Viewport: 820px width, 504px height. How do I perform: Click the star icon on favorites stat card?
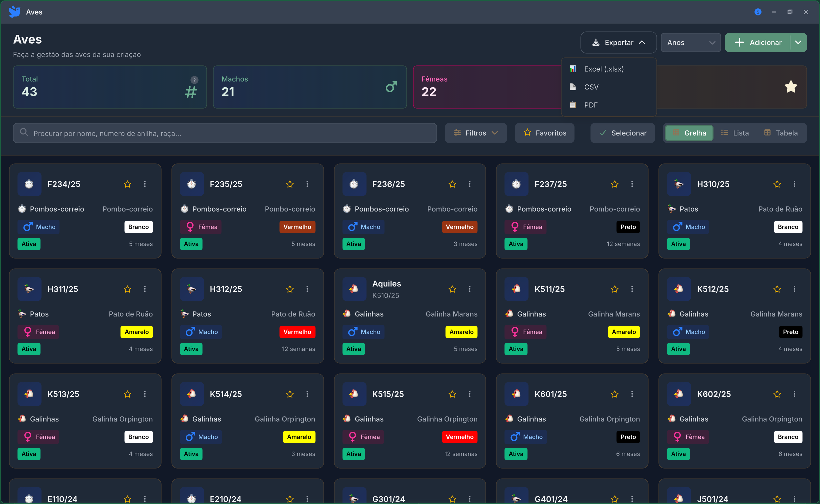(791, 87)
